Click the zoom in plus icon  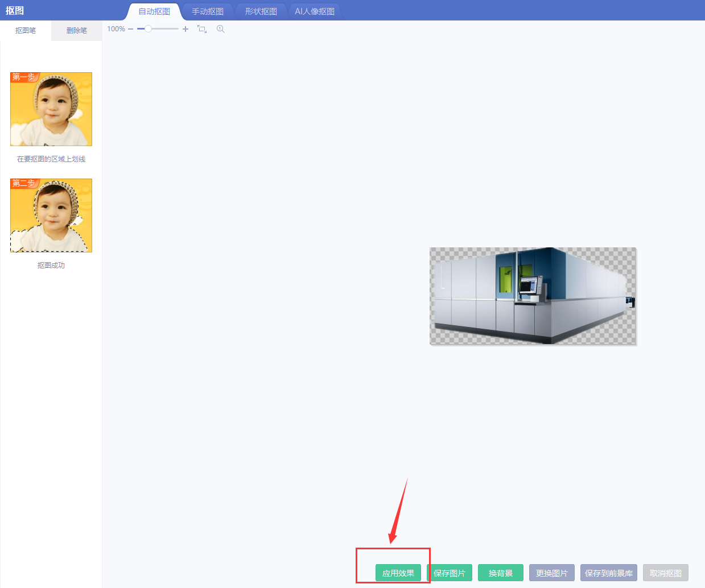pyautogui.click(x=185, y=29)
